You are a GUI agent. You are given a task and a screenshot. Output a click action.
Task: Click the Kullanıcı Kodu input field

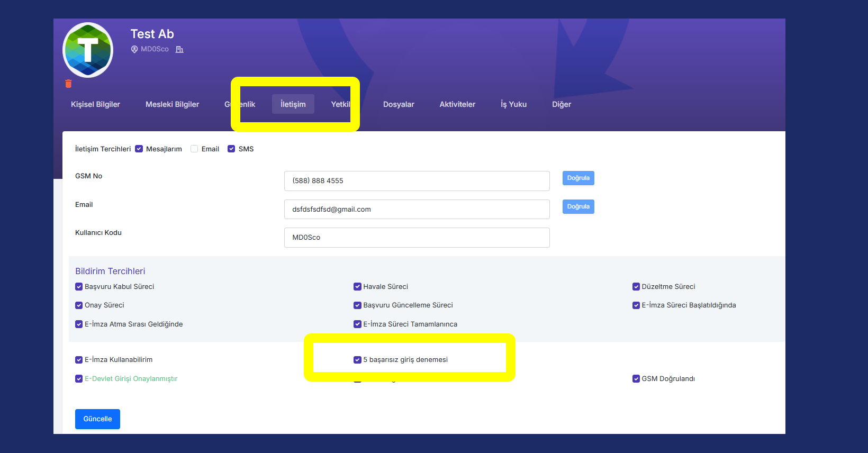(417, 238)
